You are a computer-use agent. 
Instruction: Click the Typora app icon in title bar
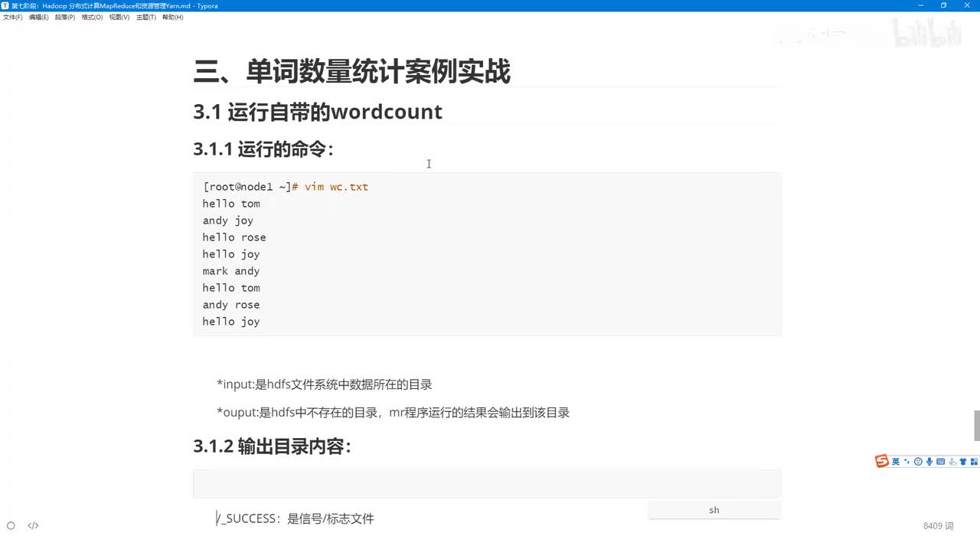[5, 5]
